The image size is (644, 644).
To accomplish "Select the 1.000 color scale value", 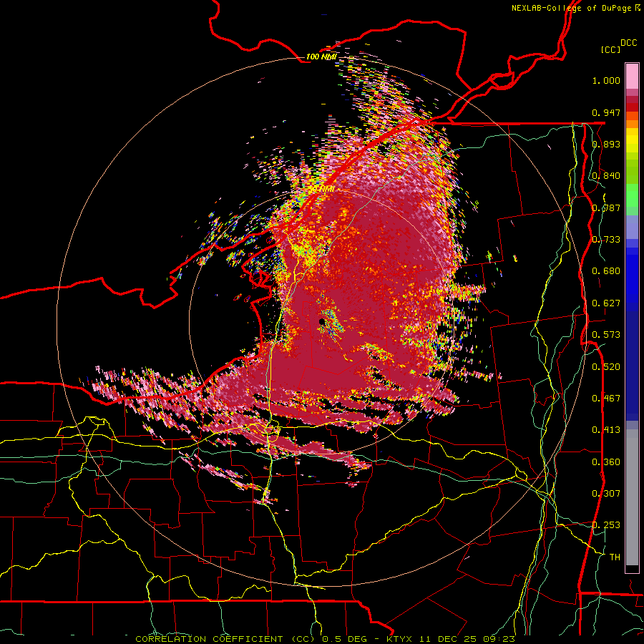I will pyautogui.click(x=606, y=80).
